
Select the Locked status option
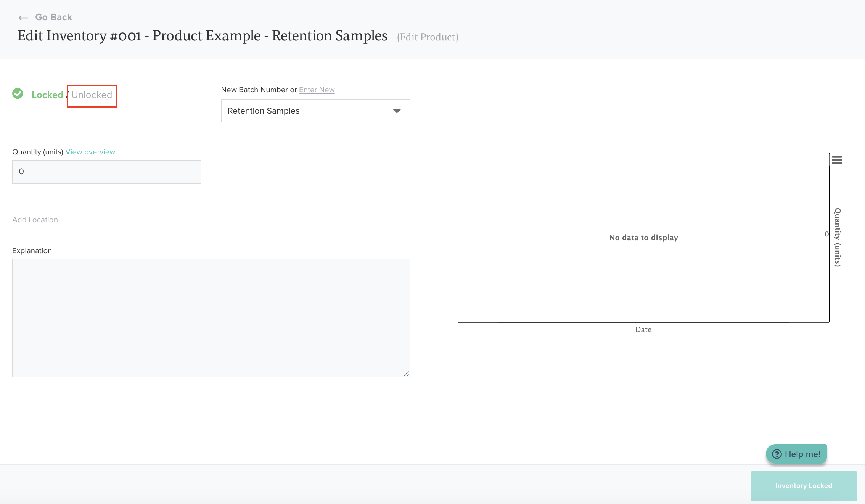click(x=47, y=95)
